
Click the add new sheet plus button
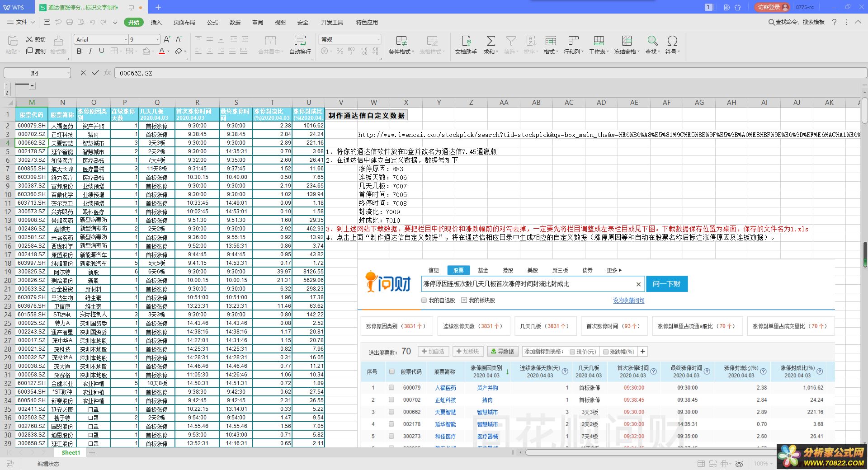click(92, 452)
